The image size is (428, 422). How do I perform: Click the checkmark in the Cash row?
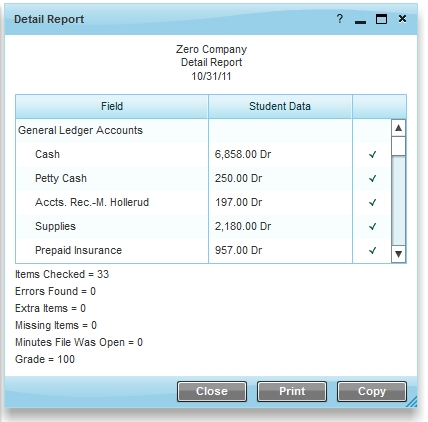(x=373, y=154)
